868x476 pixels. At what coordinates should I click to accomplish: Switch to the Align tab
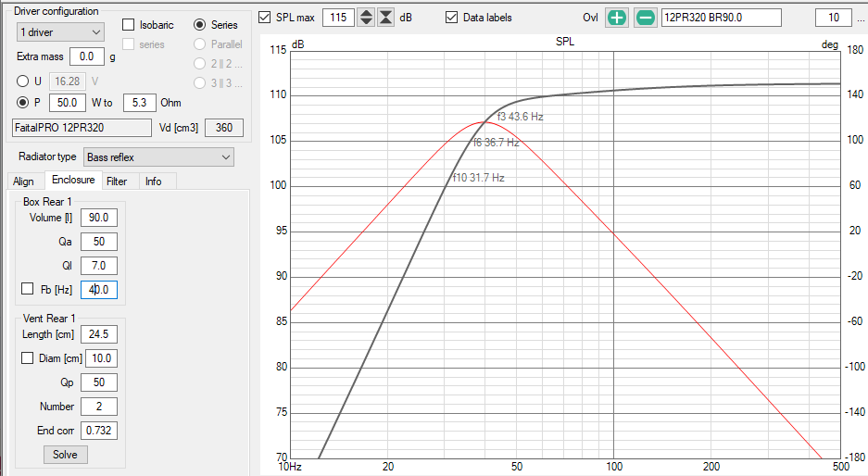click(23, 181)
